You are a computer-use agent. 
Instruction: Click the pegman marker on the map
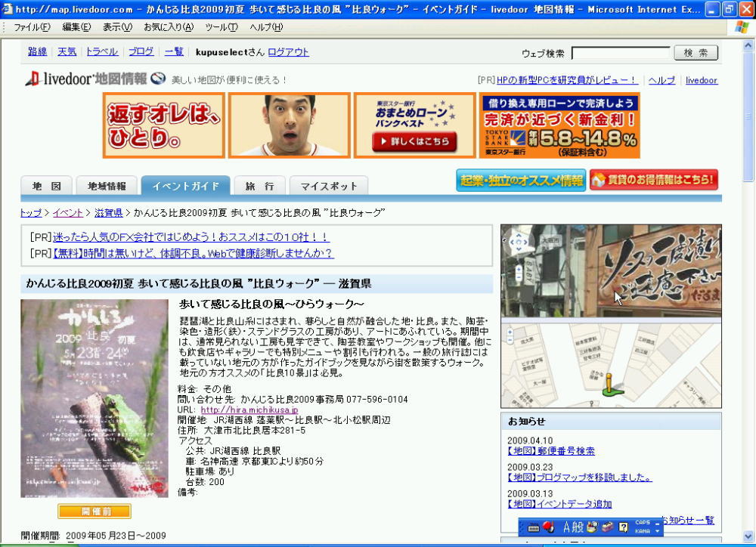(x=610, y=385)
